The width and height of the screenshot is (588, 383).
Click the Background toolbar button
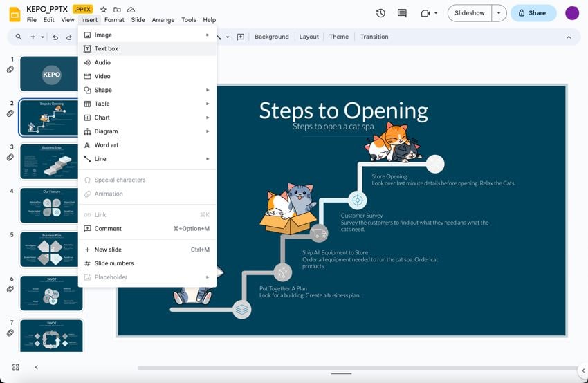tap(272, 37)
